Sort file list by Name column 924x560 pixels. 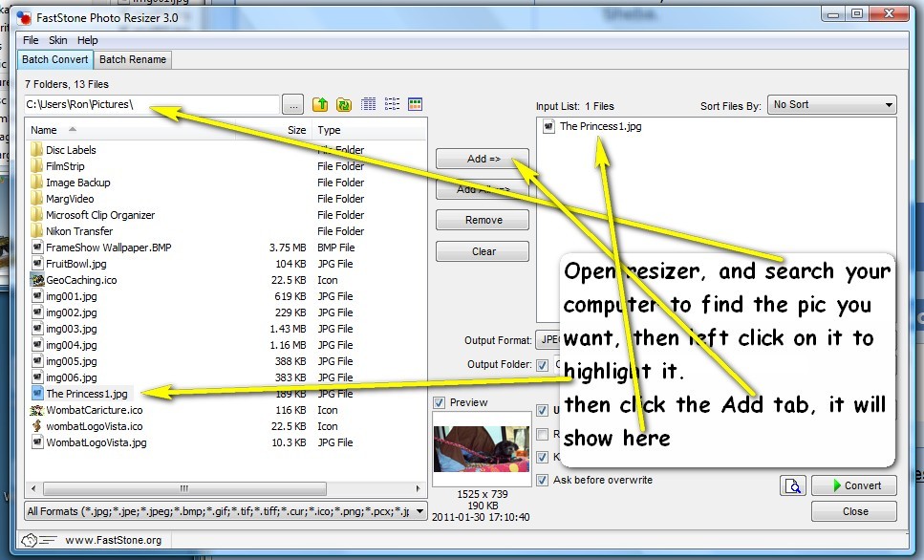pos(44,130)
